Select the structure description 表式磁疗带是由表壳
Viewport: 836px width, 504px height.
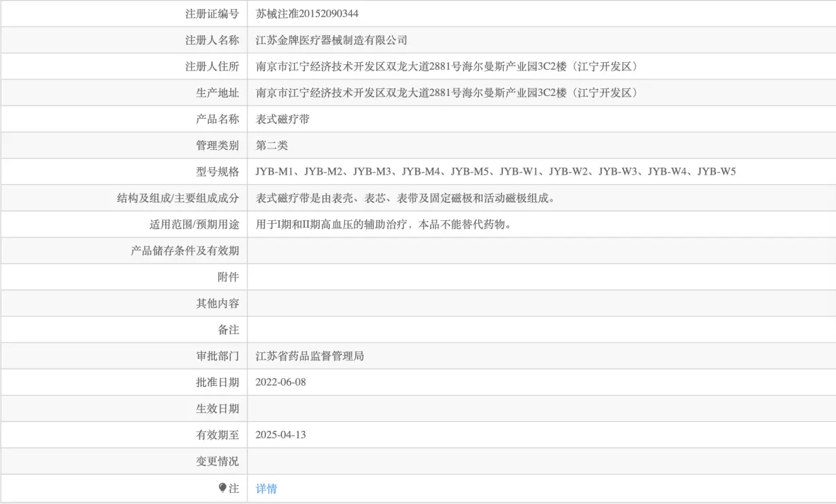pyautogui.click(x=406, y=198)
